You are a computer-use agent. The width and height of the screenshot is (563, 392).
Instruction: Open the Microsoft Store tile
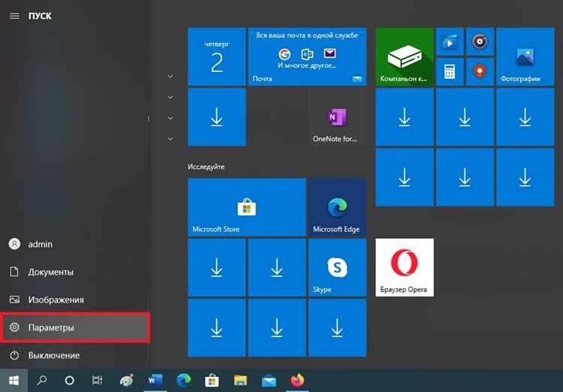[247, 207]
